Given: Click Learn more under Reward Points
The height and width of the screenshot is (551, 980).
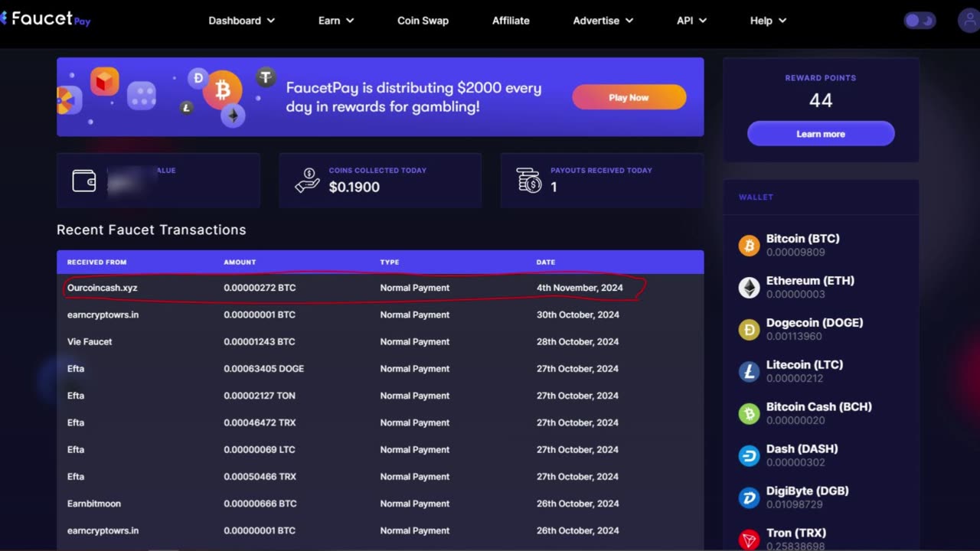Looking at the screenshot, I should point(821,134).
